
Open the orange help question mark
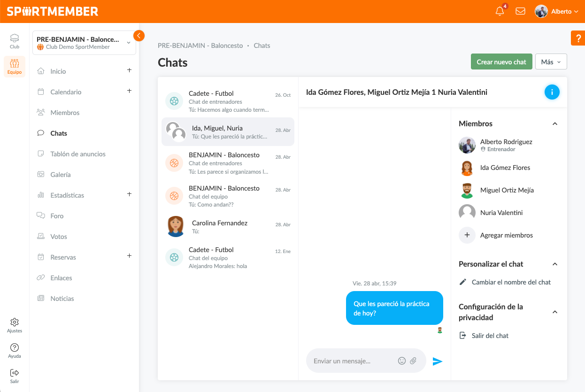(577, 38)
